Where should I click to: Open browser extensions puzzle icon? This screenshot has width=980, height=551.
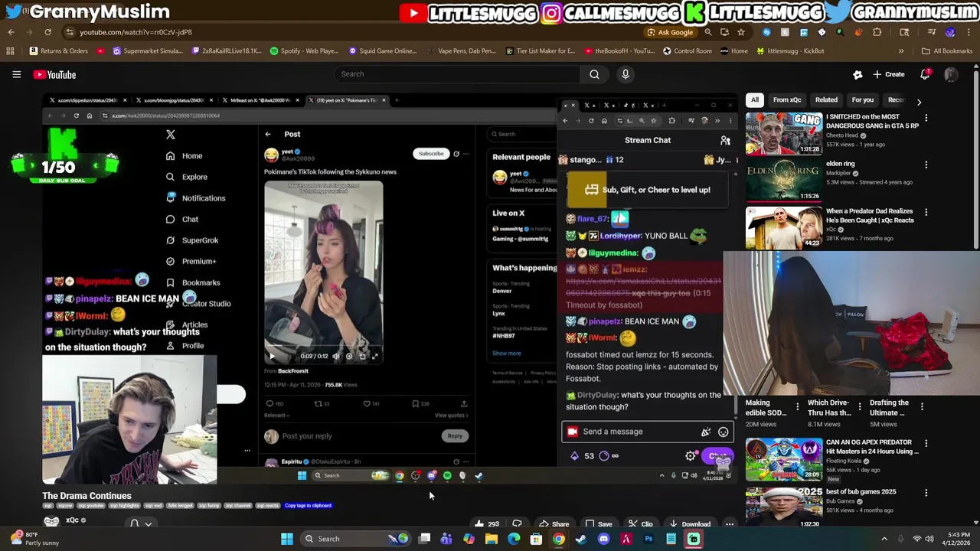pos(877,32)
